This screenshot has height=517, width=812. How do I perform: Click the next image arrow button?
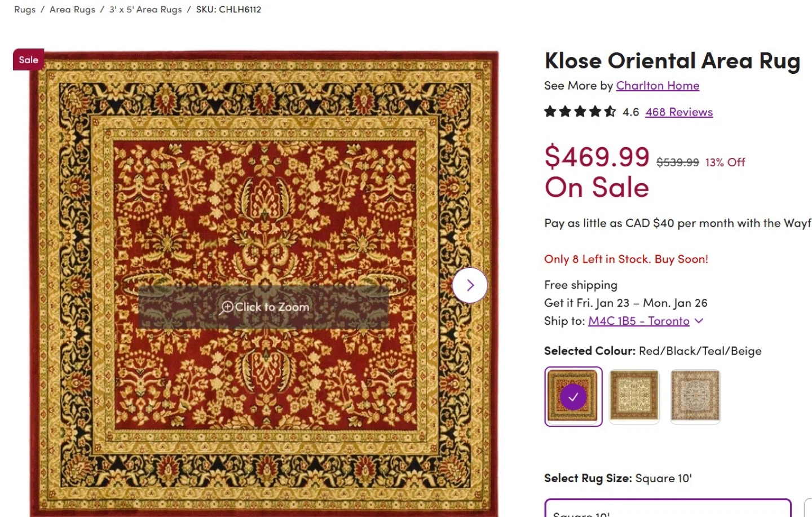coord(470,285)
